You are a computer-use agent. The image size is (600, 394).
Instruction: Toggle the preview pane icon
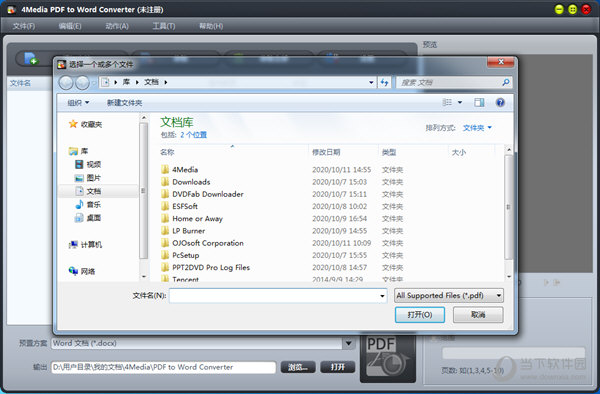pyautogui.click(x=479, y=103)
